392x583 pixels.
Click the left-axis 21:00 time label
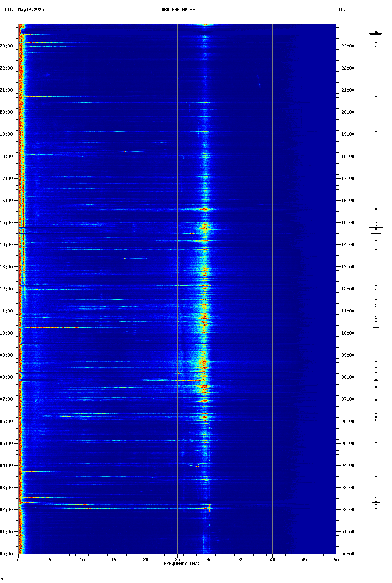point(6,90)
